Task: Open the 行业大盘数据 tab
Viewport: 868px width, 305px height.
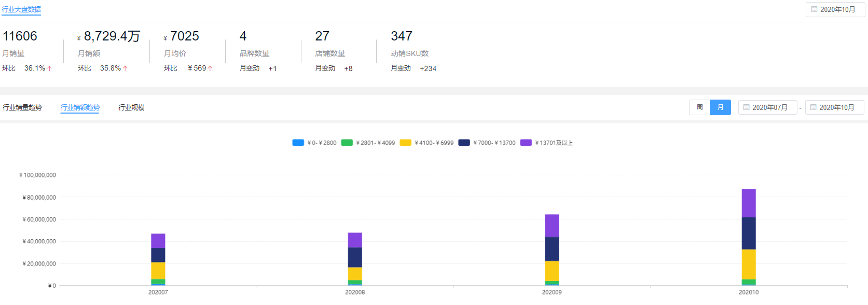Action: point(21,9)
